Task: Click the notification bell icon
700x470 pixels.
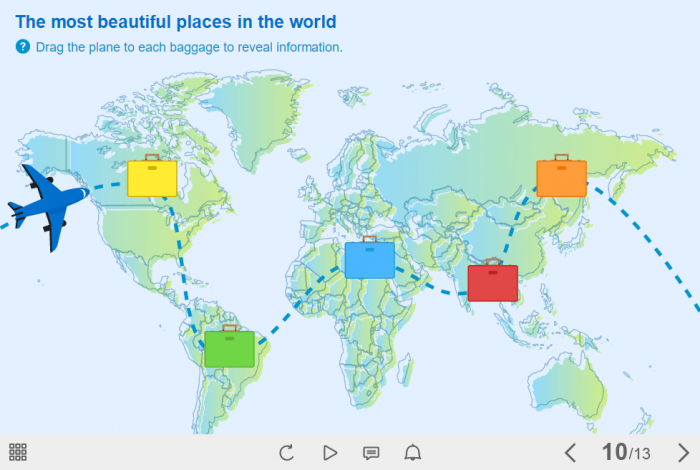Action: [x=412, y=452]
